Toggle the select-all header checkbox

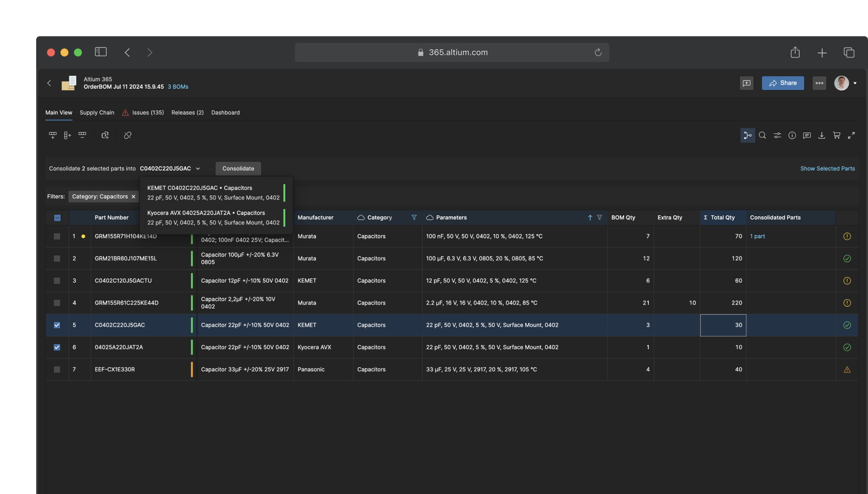[57, 218]
